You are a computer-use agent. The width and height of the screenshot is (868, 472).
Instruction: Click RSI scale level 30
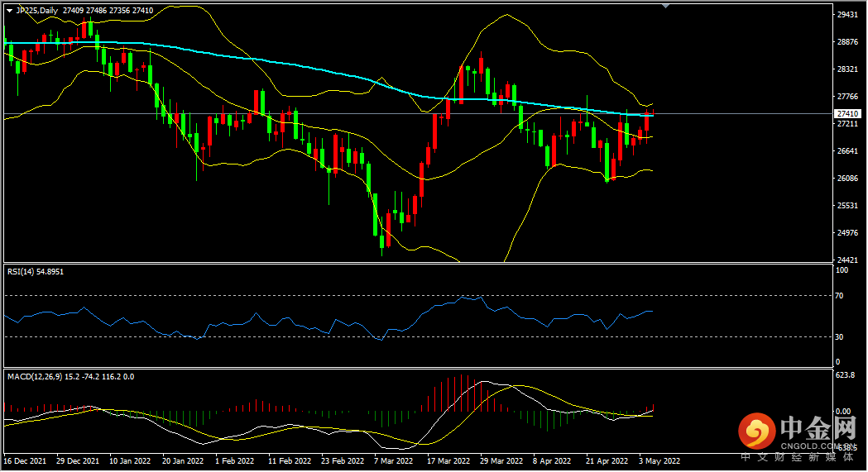click(x=840, y=337)
